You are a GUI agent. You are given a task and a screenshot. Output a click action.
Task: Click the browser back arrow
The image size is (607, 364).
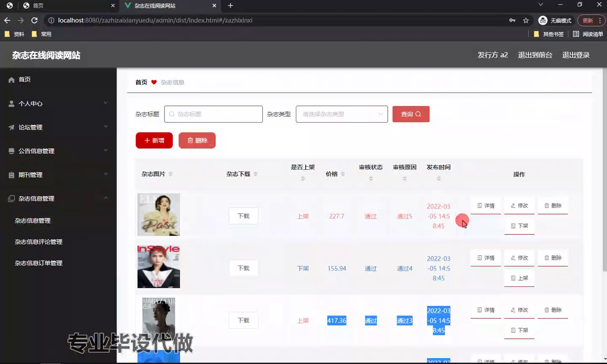pyautogui.click(x=7, y=20)
